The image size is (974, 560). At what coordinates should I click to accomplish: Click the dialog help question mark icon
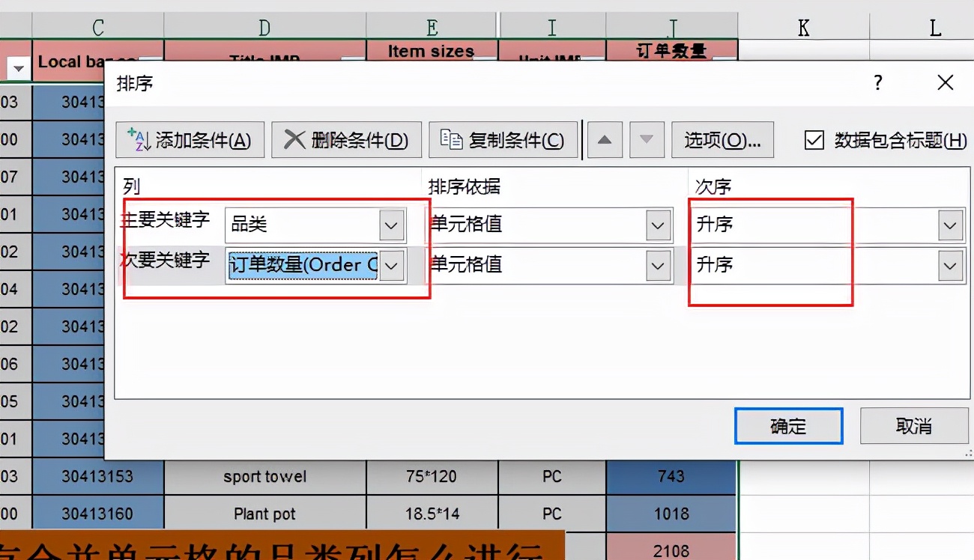pyautogui.click(x=877, y=82)
